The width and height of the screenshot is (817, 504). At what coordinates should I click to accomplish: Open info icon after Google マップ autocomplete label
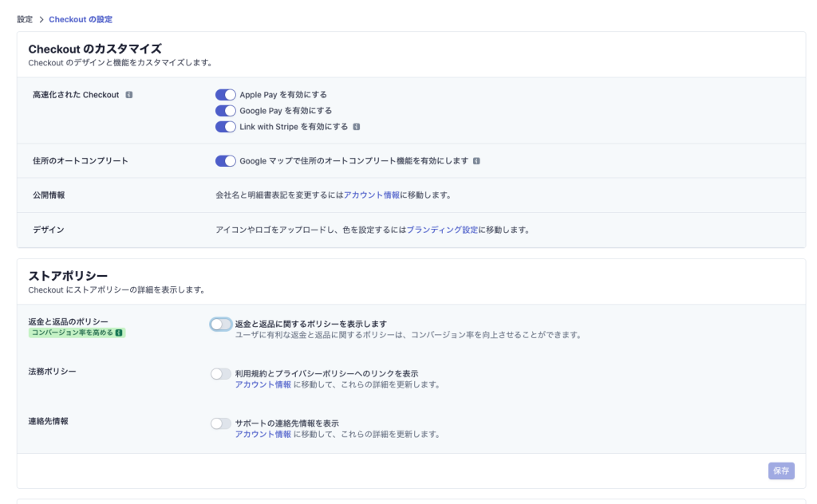click(x=476, y=161)
